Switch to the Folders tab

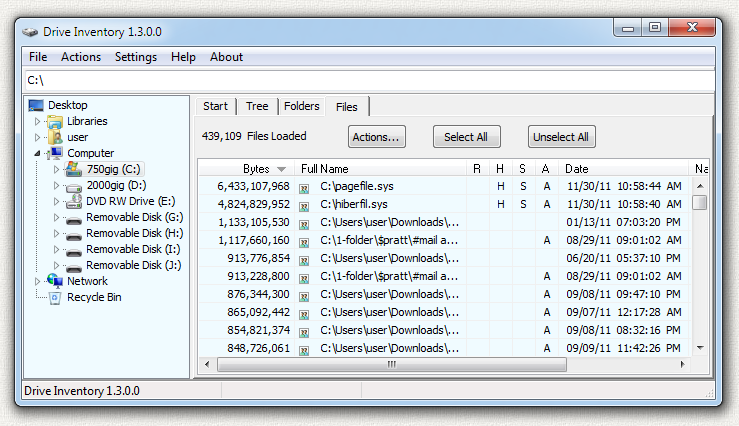tap(302, 106)
